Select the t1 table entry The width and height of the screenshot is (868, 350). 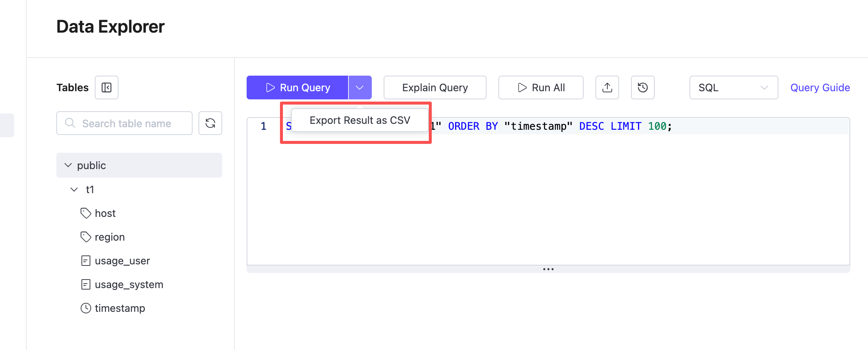click(89, 189)
